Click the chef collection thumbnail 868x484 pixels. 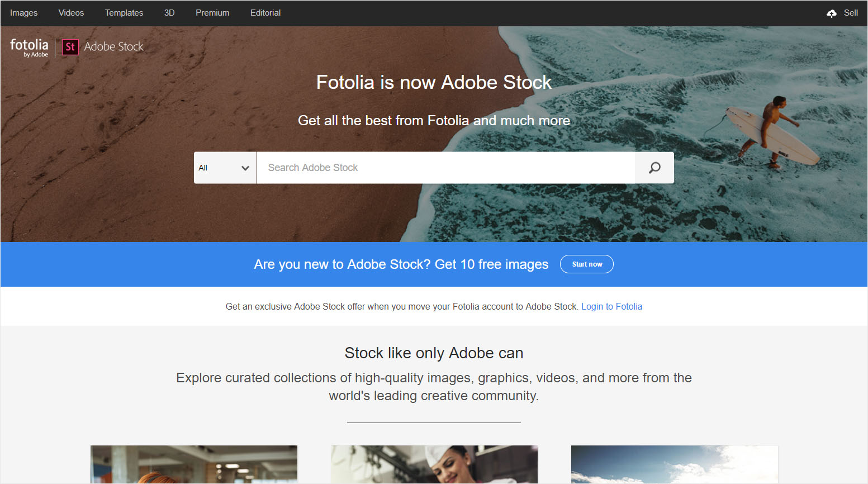point(434,464)
